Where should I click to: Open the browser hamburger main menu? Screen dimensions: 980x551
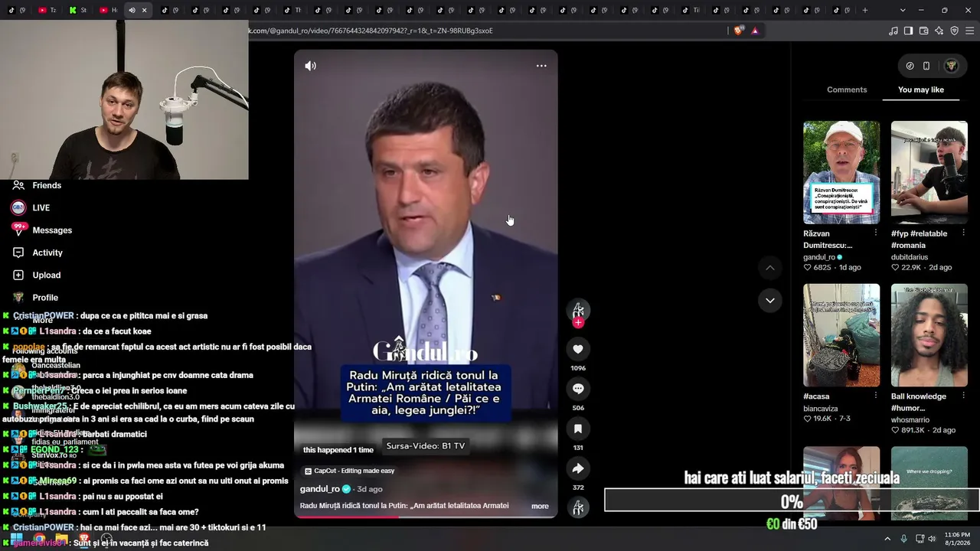(970, 31)
